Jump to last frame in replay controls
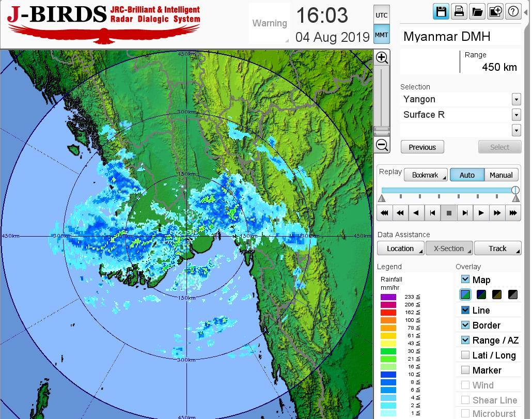Image resolution: width=532 pixels, height=419 pixels. [513, 213]
